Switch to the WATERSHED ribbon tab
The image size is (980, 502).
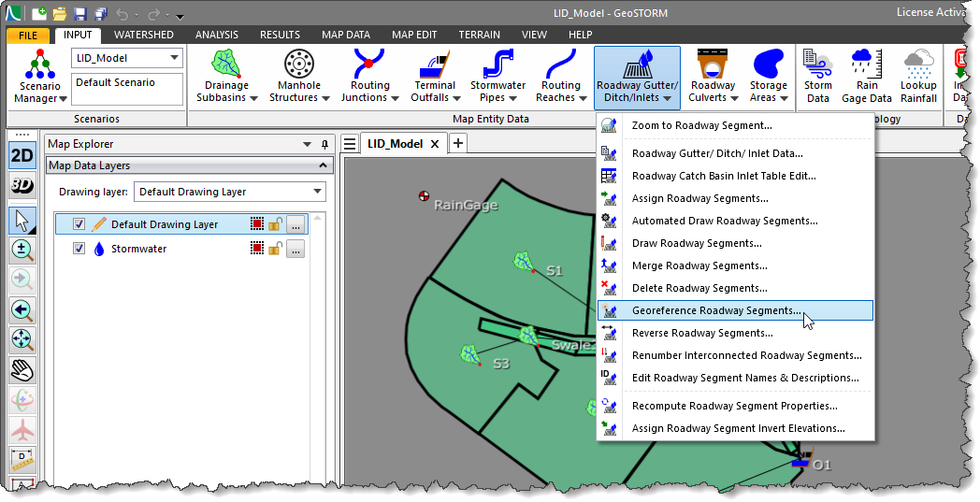pyautogui.click(x=144, y=35)
